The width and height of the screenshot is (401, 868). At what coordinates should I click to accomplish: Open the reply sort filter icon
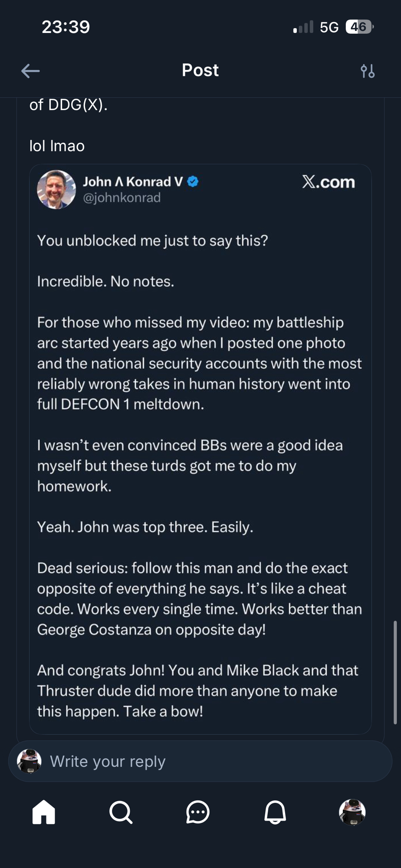click(x=368, y=71)
